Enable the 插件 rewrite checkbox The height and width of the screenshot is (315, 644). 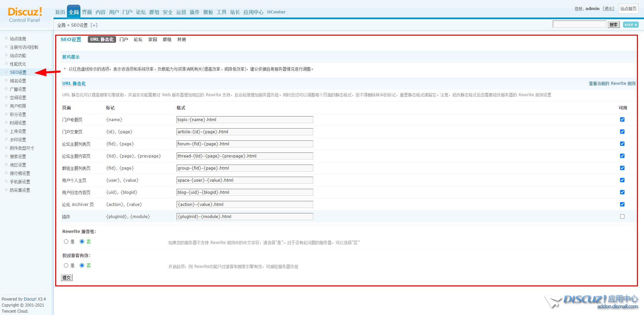(x=622, y=216)
